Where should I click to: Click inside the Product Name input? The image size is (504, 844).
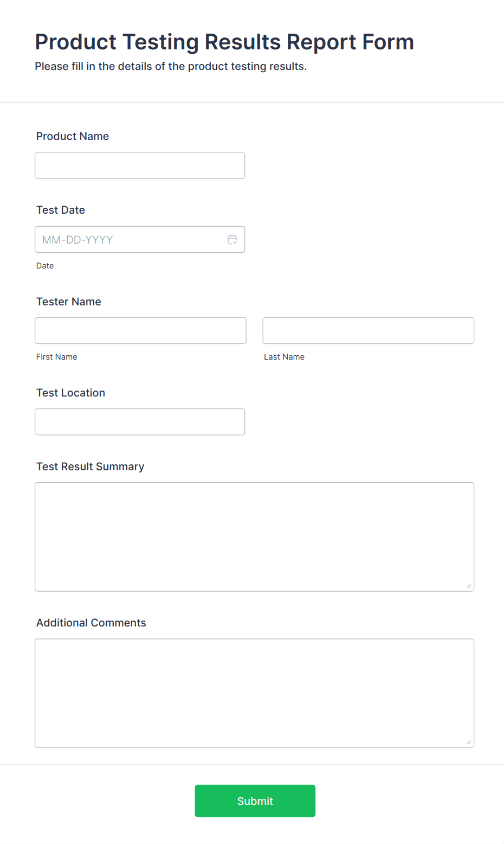coord(139,165)
